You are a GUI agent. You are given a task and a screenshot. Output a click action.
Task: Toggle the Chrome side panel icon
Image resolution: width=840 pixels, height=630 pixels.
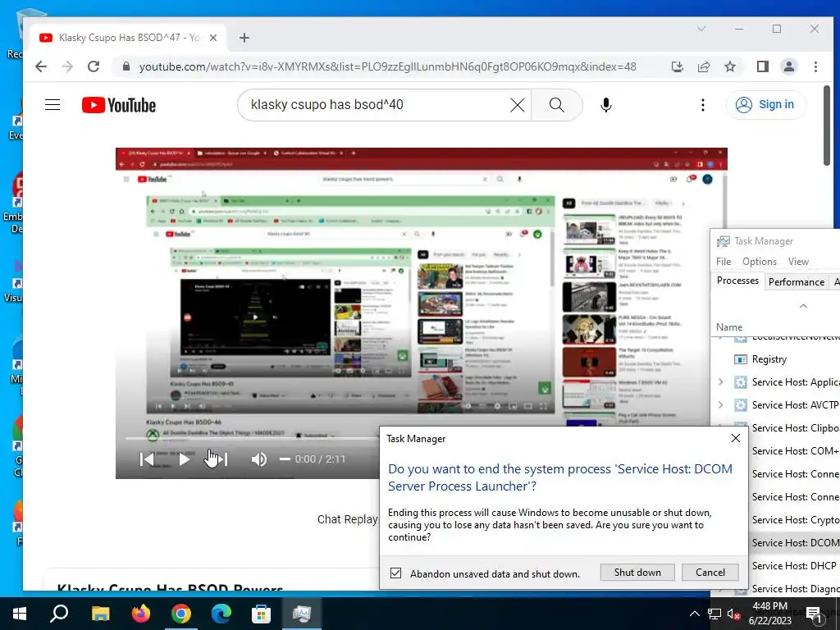coord(762,66)
